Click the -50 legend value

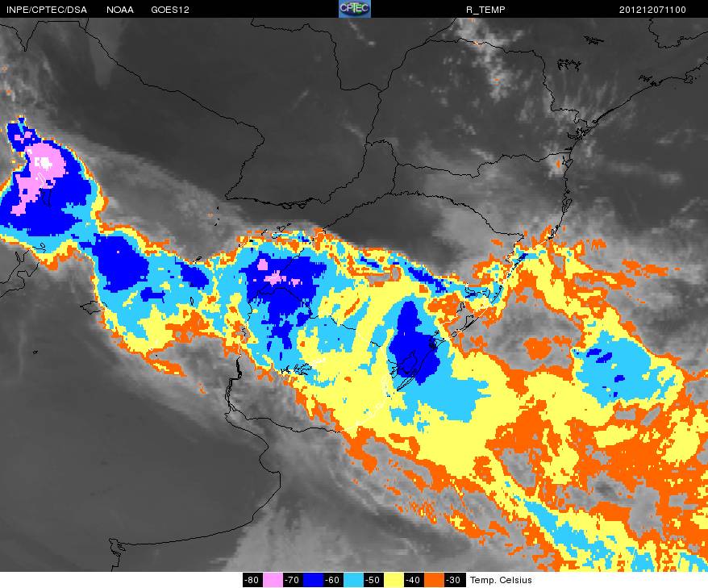tap(373, 580)
